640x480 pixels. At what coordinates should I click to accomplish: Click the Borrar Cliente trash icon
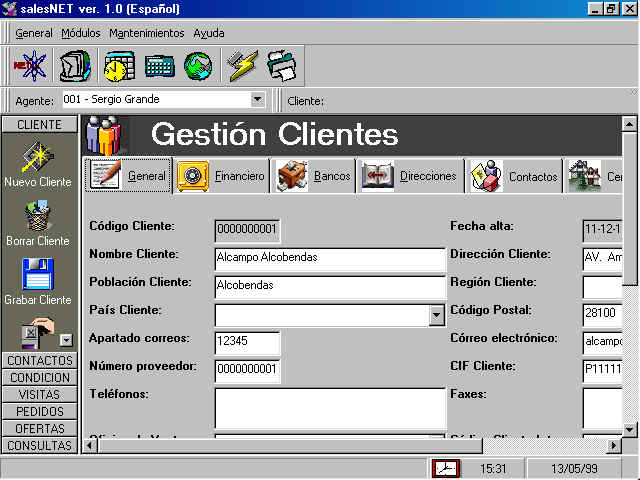tap(38, 216)
